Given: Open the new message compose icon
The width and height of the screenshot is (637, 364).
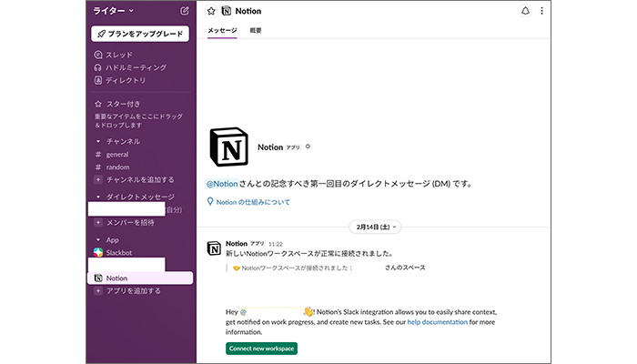Looking at the screenshot, I should pyautogui.click(x=185, y=11).
